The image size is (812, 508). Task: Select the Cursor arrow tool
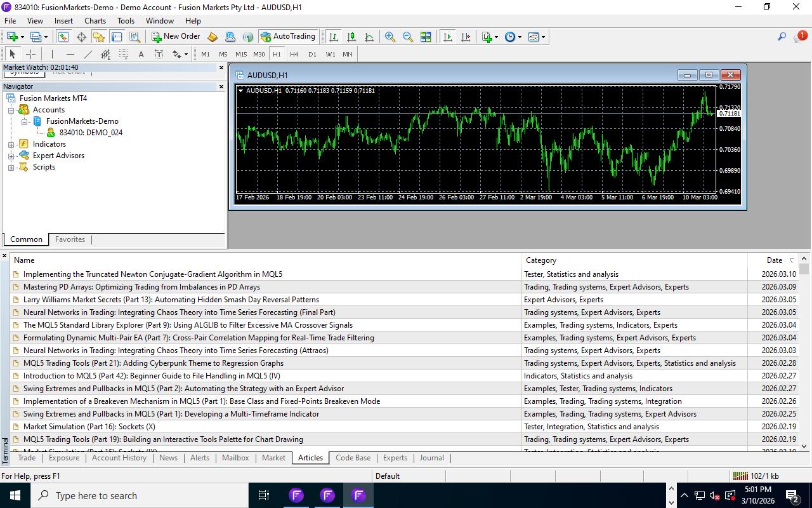click(x=12, y=54)
